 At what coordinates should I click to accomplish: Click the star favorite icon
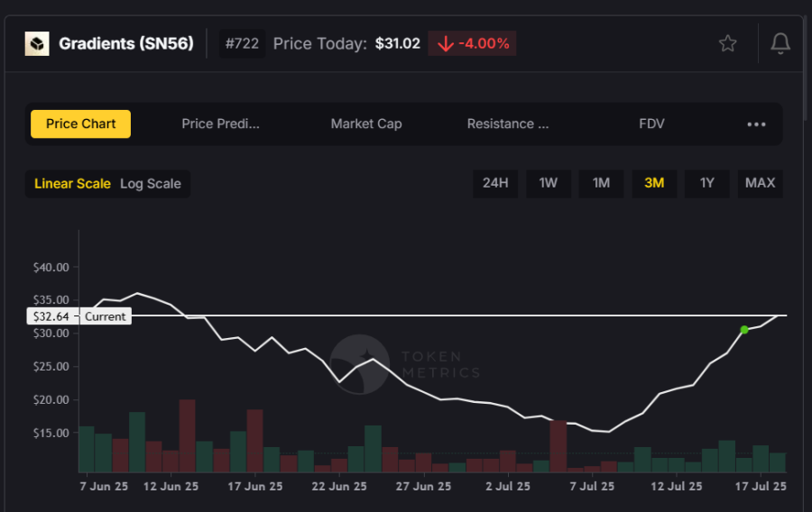click(727, 43)
